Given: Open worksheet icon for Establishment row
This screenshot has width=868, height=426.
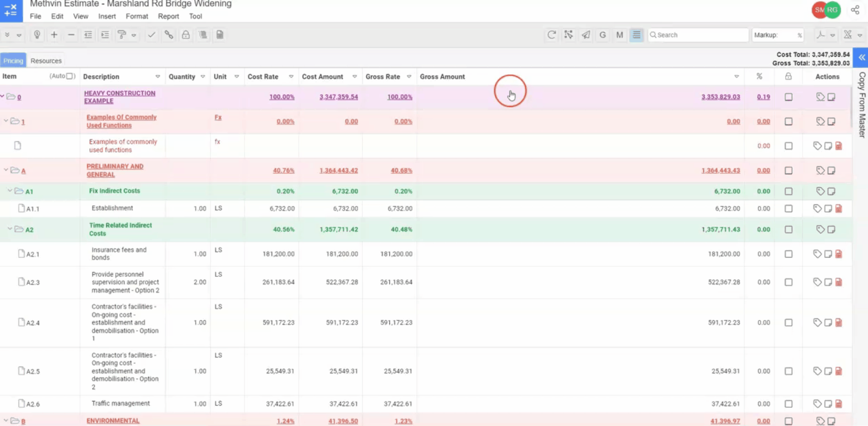Looking at the screenshot, I should coord(839,208).
